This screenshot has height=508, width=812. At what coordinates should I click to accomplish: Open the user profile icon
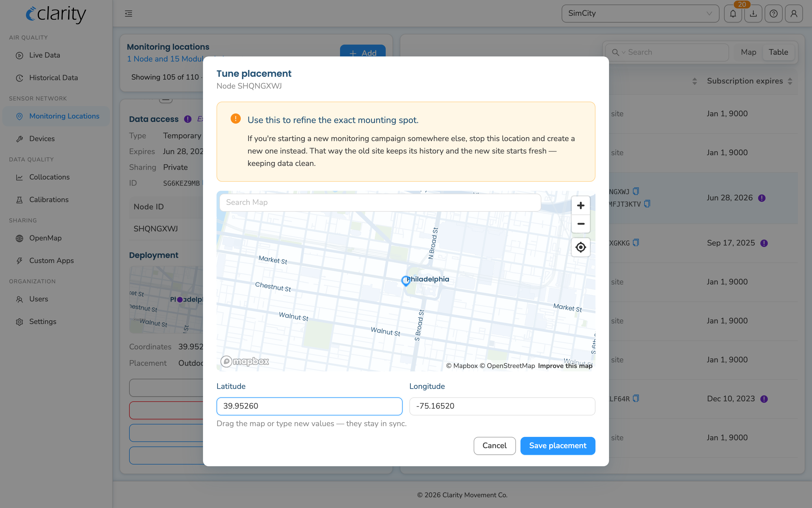794,14
